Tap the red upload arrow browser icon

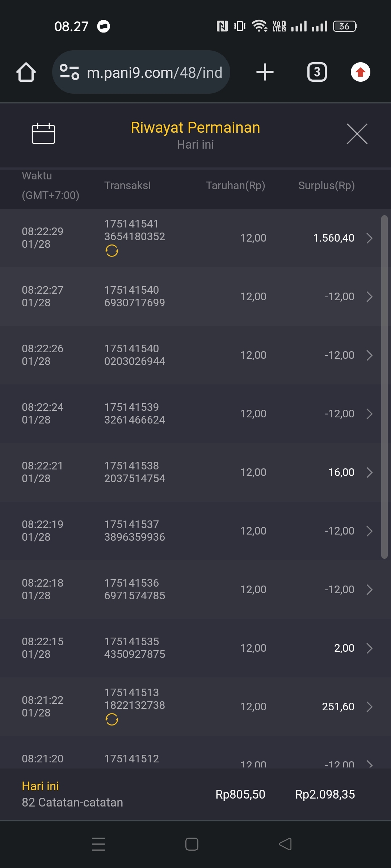click(360, 72)
